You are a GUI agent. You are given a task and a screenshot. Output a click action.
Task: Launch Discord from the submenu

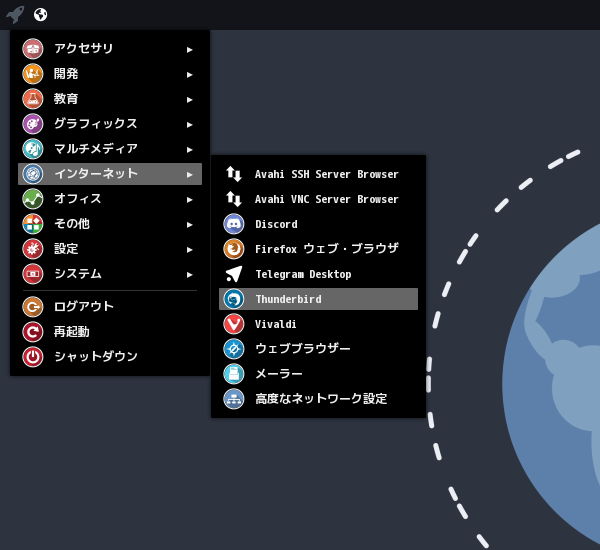coord(318,224)
